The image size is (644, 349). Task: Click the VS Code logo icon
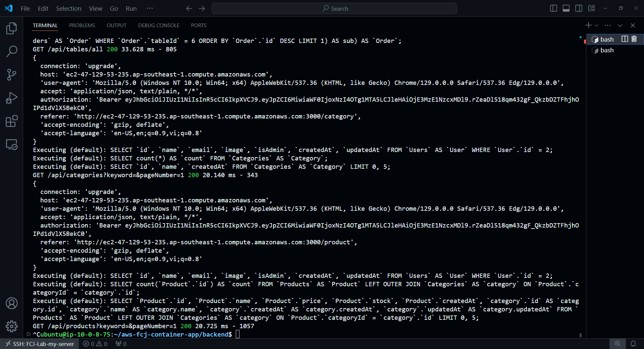click(x=9, y=8)
